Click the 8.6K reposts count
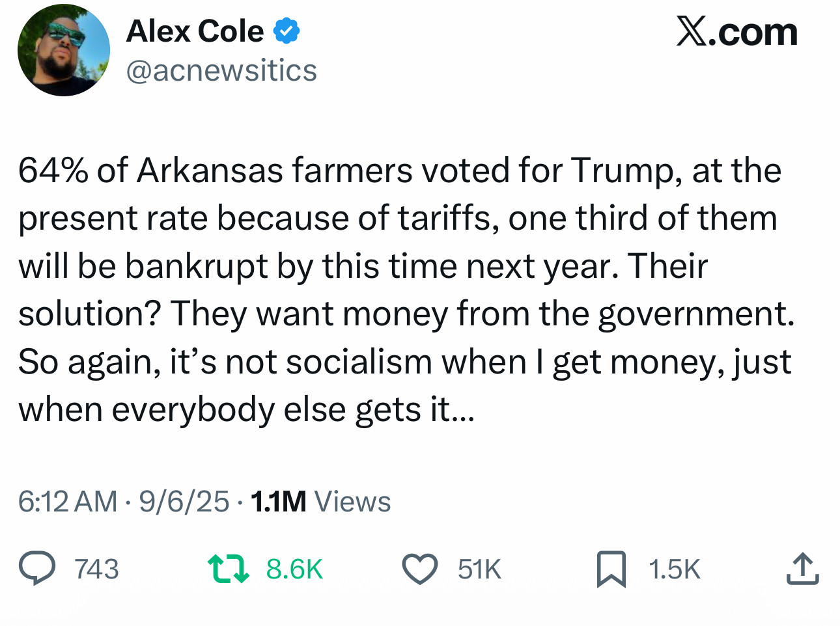 [294, 569]
